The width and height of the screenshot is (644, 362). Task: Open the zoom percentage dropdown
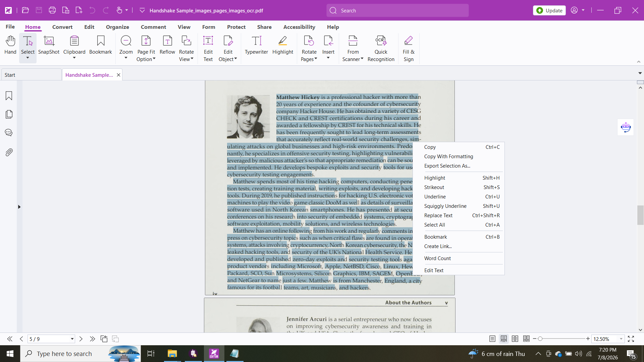621,339
